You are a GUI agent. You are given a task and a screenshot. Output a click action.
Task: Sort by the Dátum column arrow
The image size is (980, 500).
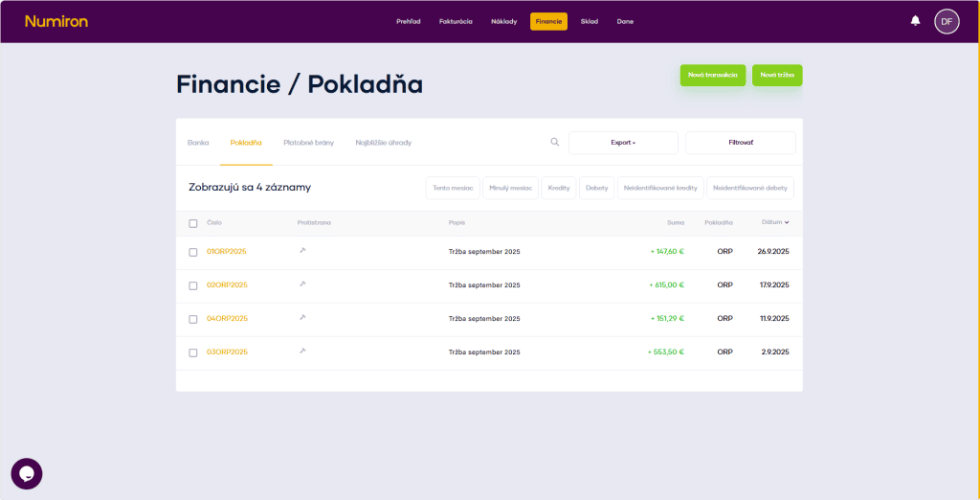787,222
